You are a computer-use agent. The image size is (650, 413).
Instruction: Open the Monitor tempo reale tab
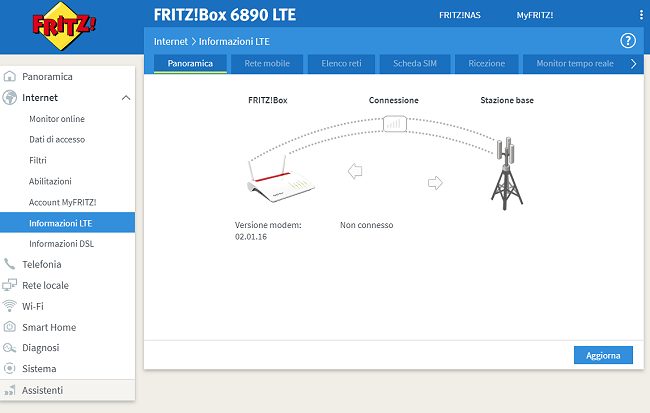[x=575, y=63]
